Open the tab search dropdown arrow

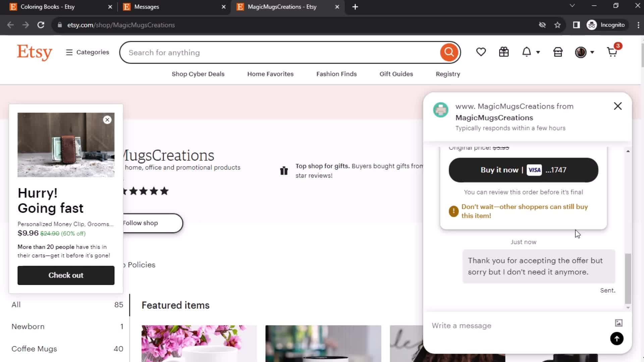coord(572,6)
